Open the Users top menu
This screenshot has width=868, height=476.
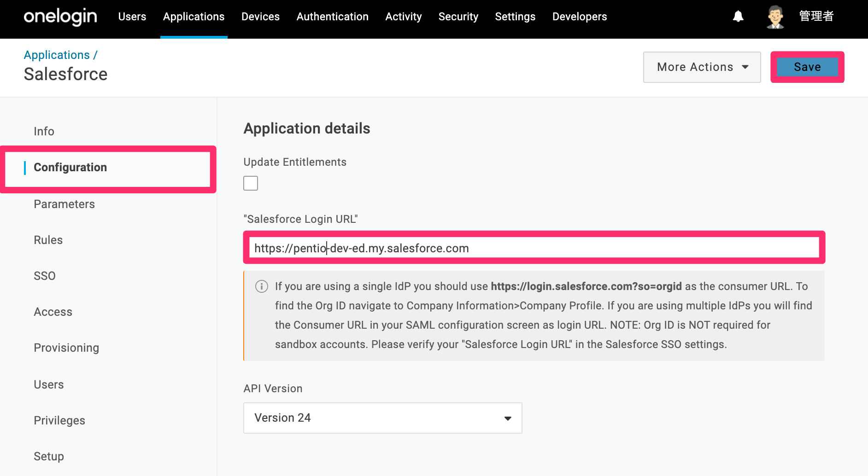tap(132, 17)
